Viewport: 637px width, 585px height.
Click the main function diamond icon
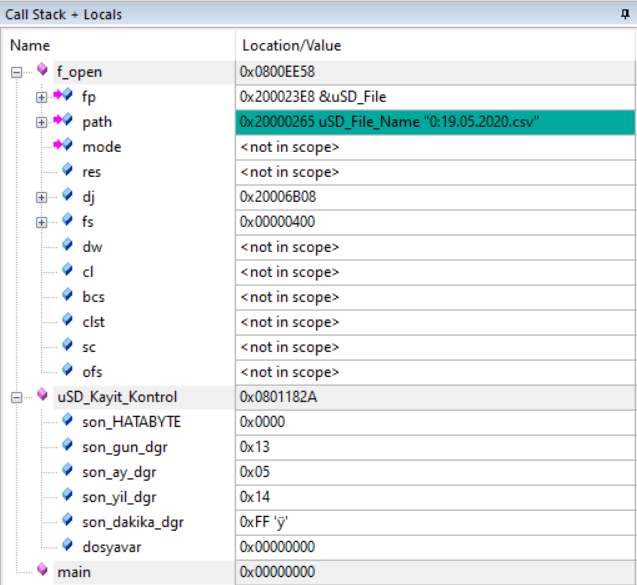[42, 569]
